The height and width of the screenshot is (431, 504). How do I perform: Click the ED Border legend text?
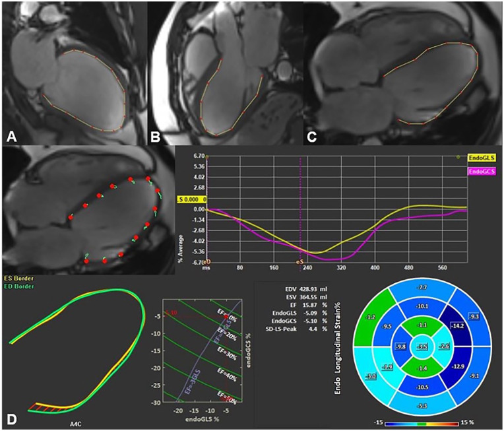tap(19, 286)
